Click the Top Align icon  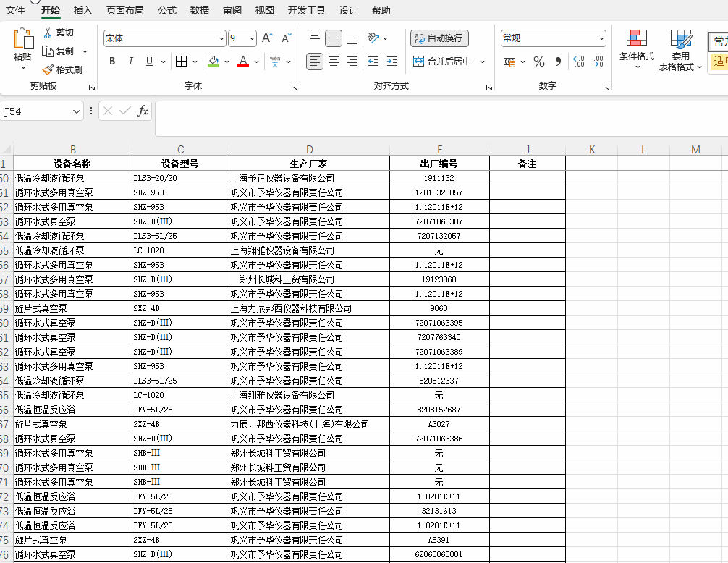pyautogui.click(x=315, y=38)
